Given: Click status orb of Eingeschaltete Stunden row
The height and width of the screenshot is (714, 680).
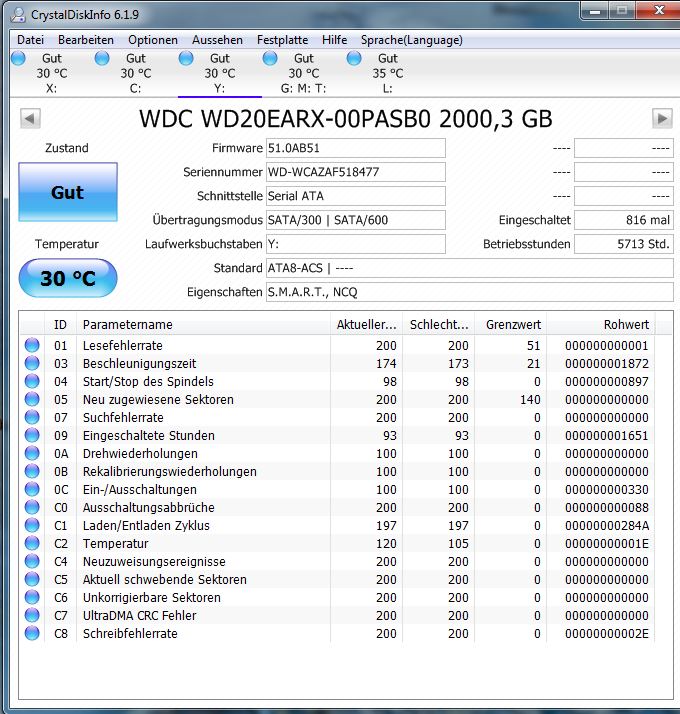Looking at the screenshot, I should click(x=32, y=435).
